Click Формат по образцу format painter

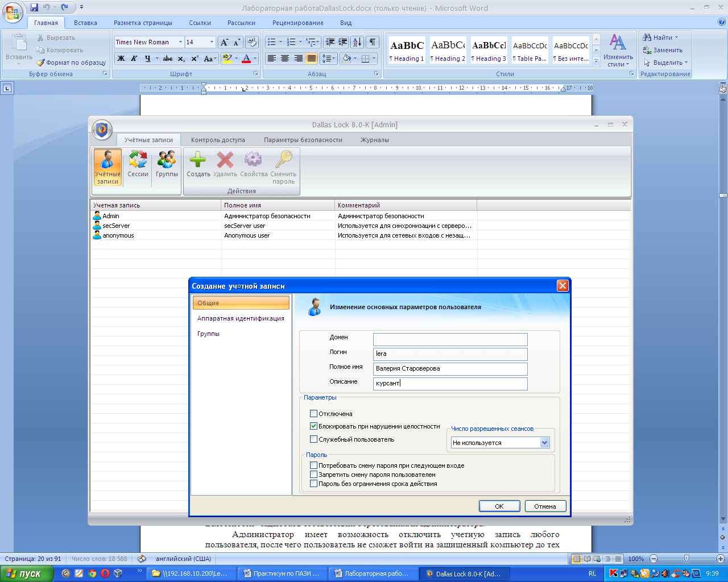pos(71,63)
